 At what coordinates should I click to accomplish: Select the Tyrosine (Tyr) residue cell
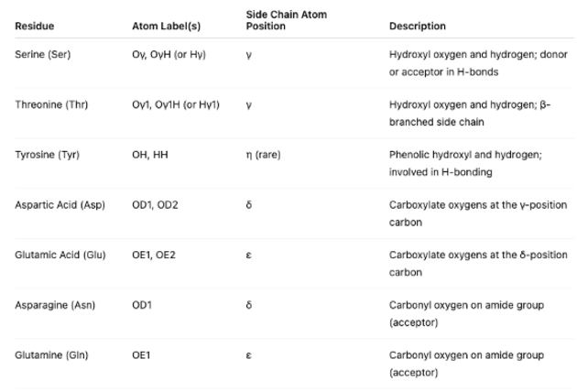[48, 154]
